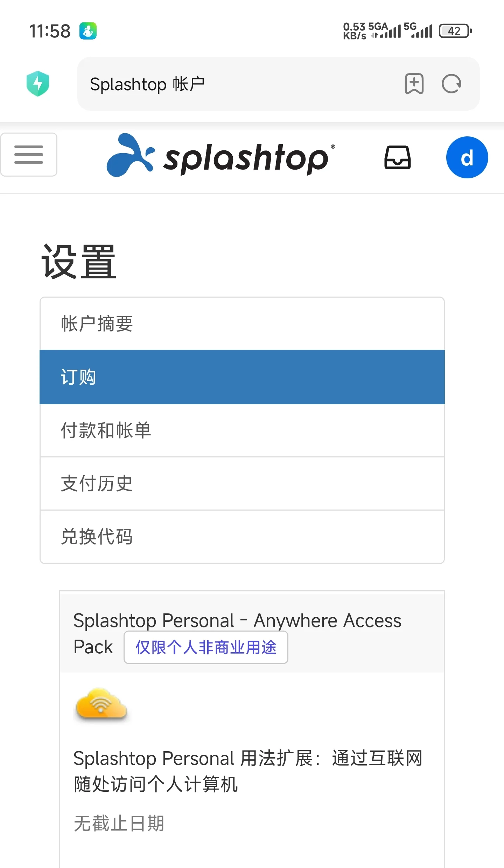Select the 订购 menu item

[242, 377]
